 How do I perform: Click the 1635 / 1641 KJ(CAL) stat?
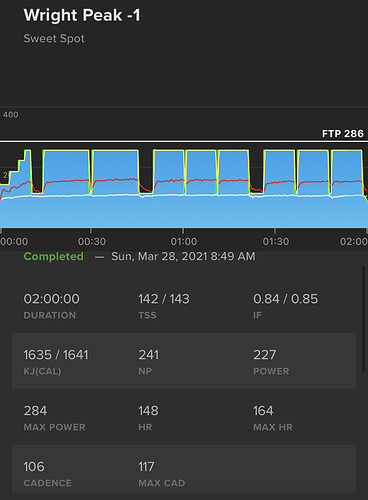tap(56, 361)
